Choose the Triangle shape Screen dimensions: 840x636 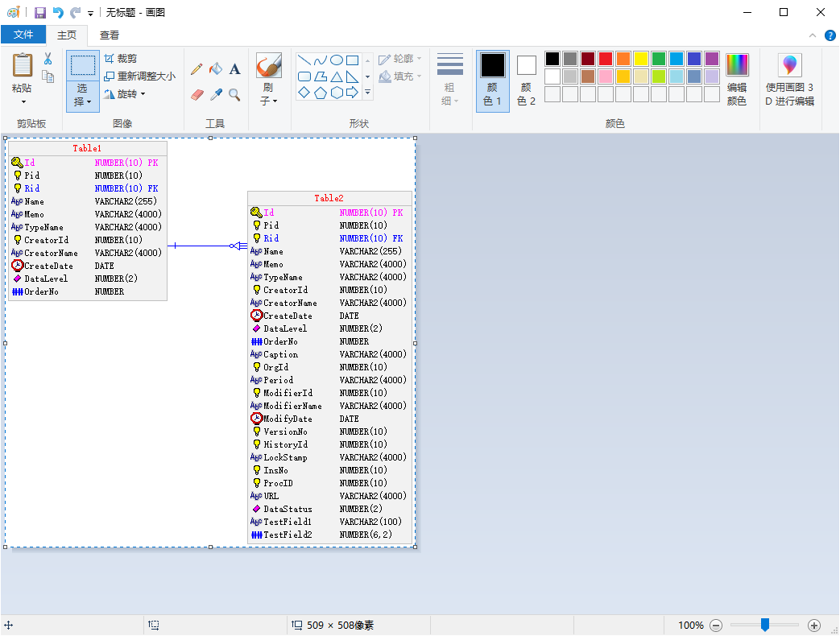click(337, 76)
